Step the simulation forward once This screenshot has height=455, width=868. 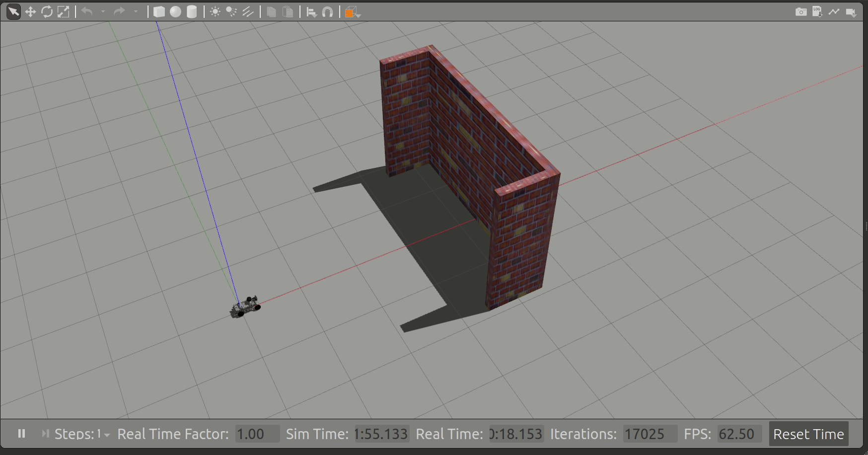(45, 434)
